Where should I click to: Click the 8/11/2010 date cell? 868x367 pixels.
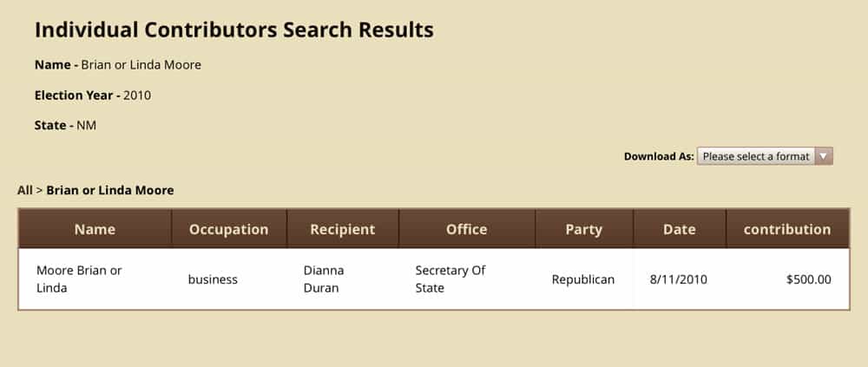click(679, 279)
